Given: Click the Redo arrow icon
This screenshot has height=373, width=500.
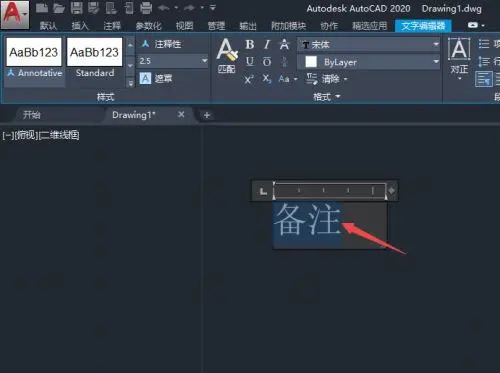Looking at the screenshot, I should [190, 8].
